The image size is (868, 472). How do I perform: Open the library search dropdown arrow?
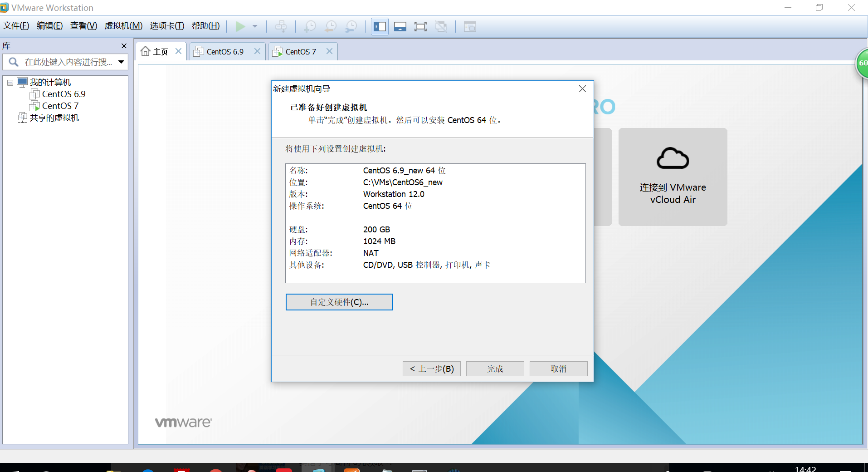tap(122, 62)
